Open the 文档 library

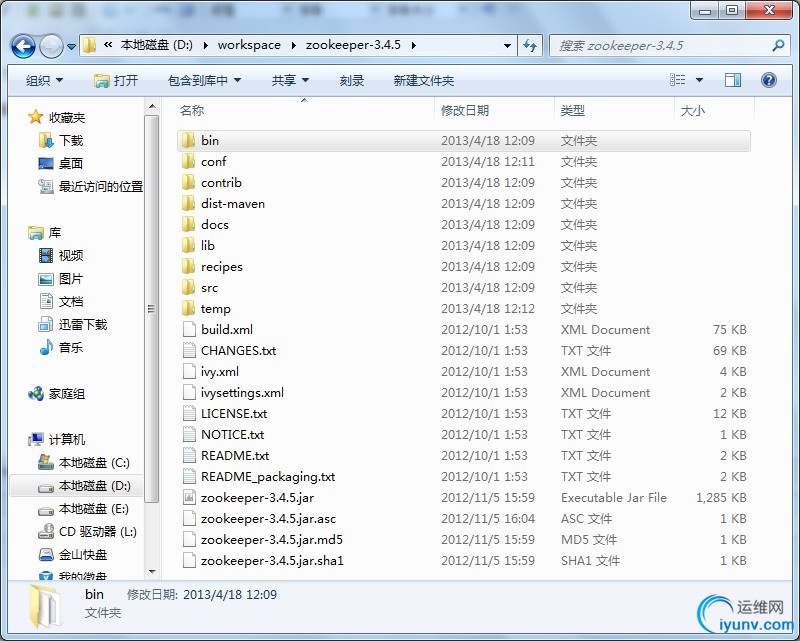[61, 301]
